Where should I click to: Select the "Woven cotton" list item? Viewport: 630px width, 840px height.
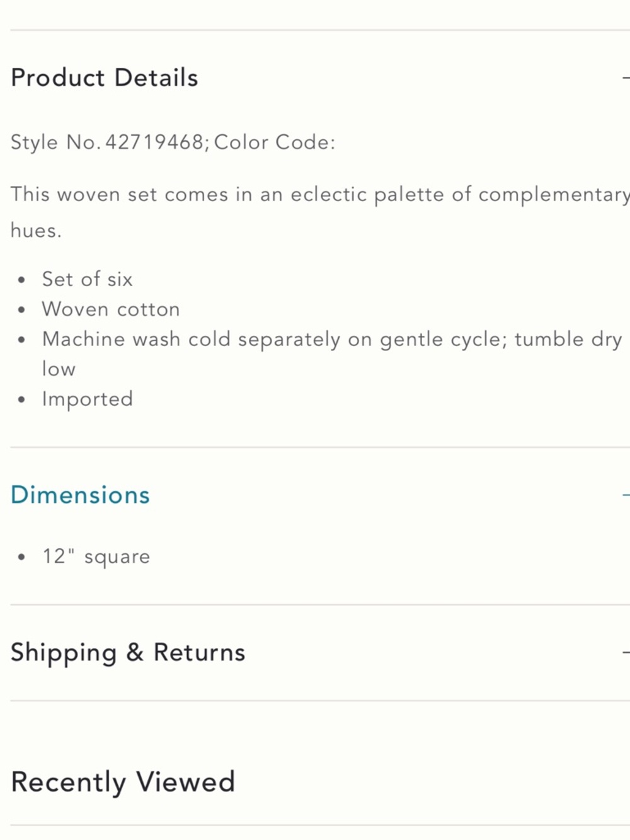[111, 309]
